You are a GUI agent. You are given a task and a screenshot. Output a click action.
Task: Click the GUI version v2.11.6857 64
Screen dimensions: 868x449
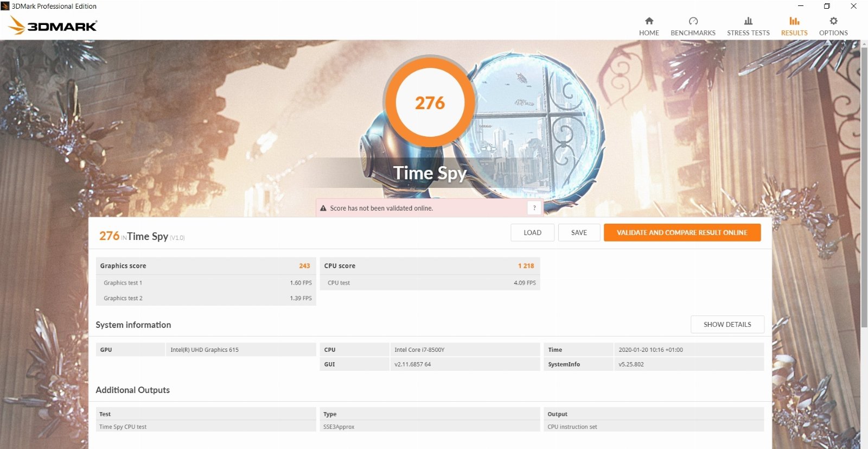click(x=412, y=364)
